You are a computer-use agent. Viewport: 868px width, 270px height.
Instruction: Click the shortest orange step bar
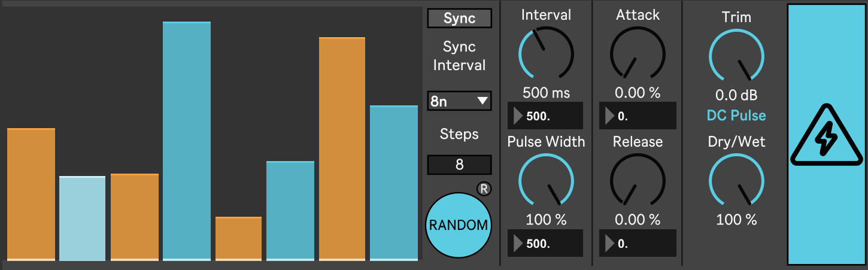pos(238,238)
